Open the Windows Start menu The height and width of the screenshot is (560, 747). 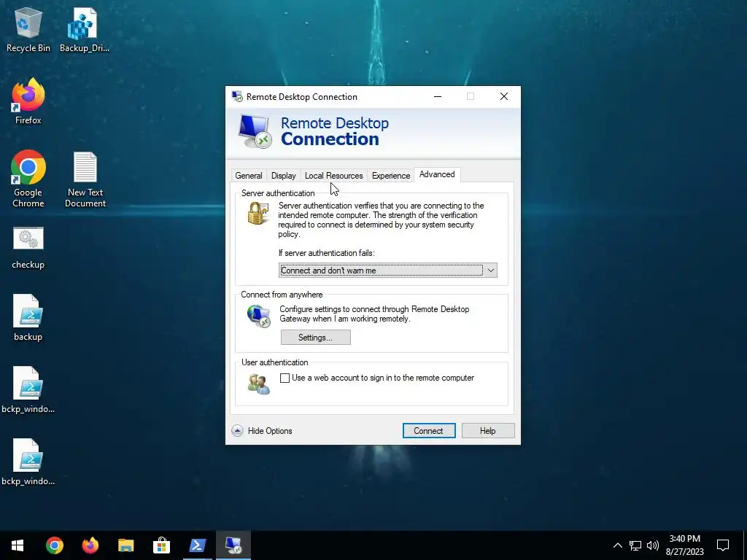click(18, 545)
